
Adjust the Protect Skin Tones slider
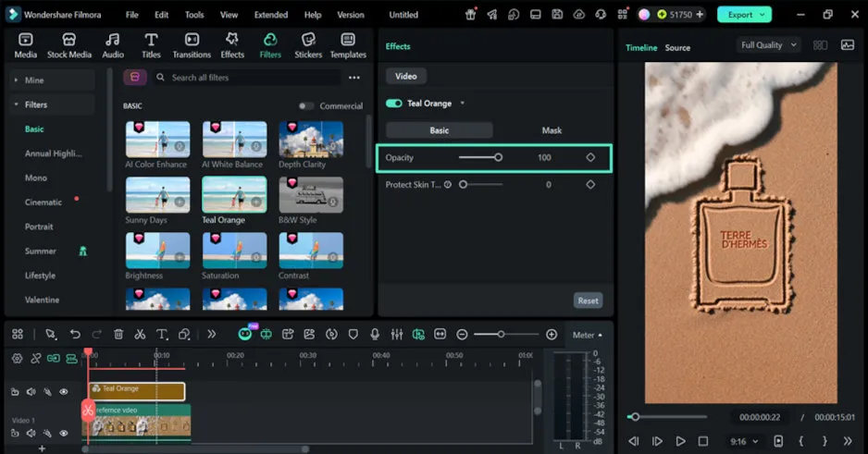[x=482, y=185]
